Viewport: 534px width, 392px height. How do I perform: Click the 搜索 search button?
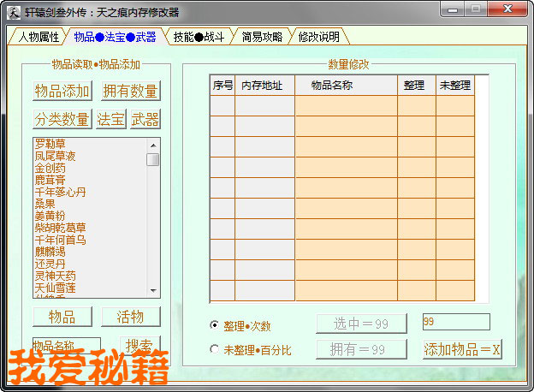coord(139,346)
